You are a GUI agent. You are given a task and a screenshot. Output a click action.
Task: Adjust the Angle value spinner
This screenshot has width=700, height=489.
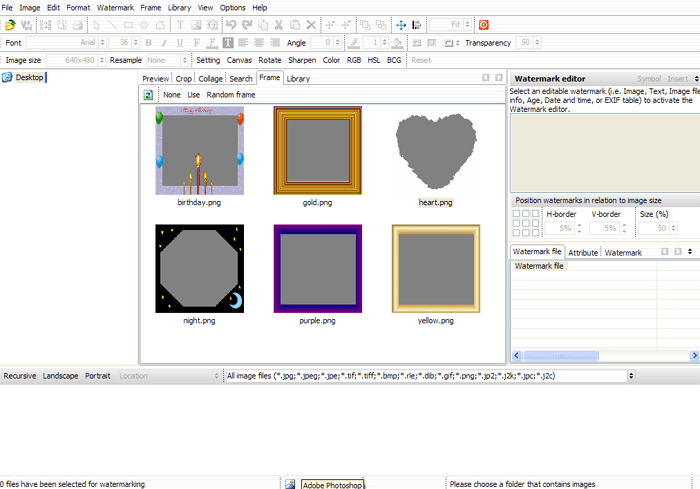point(338,43)
